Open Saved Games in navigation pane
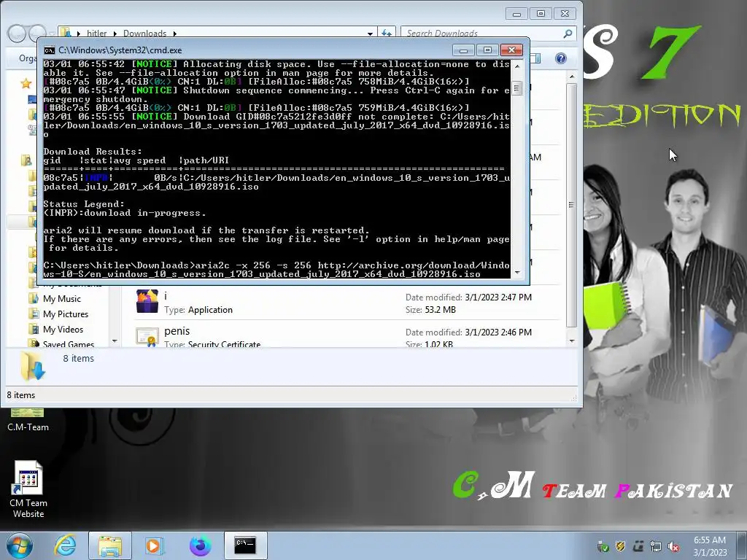Image resolution: width=747 pixels, height=560 pixels. (x=68, y=343)
